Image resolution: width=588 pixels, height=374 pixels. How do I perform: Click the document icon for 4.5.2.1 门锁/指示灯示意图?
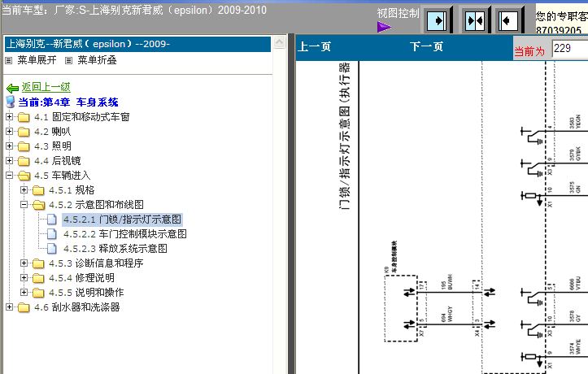pos(52,220)
